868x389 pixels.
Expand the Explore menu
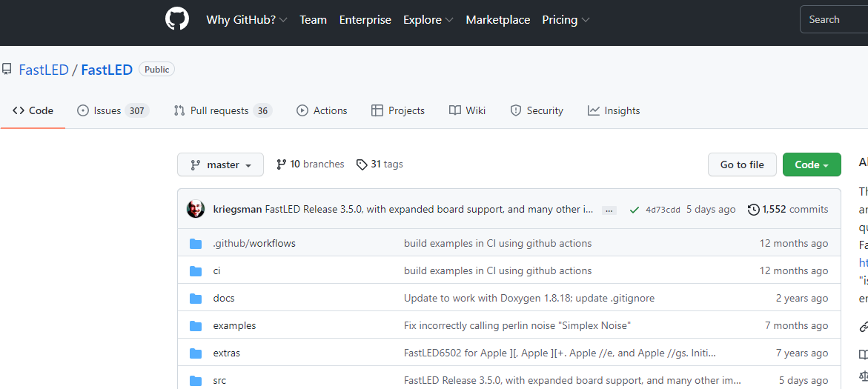point(428,20)
